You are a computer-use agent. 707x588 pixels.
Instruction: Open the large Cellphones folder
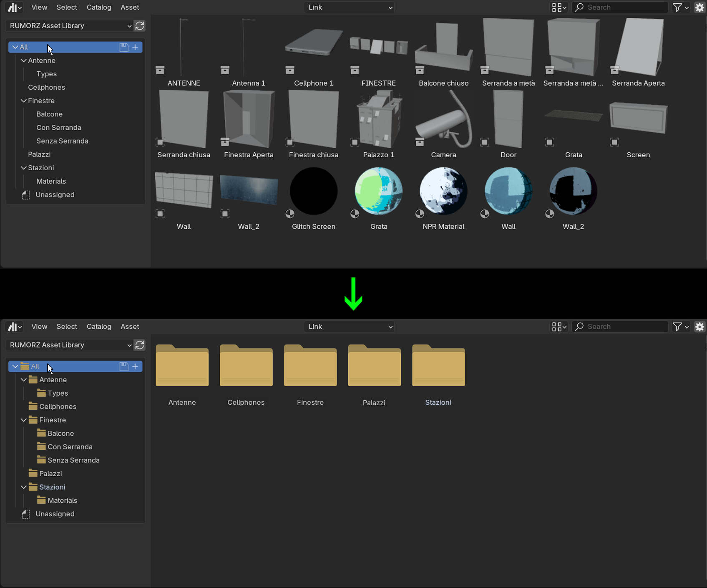[x=246, y=365]
